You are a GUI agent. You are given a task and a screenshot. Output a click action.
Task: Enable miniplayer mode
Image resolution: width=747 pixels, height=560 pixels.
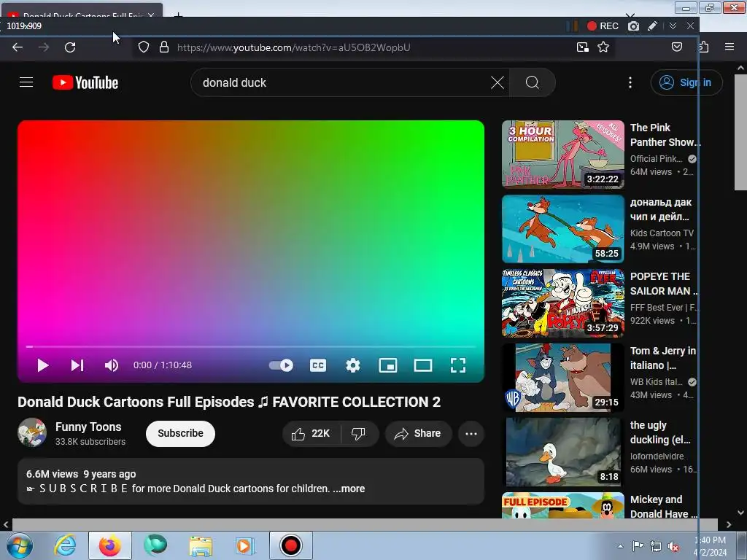point(388,365)
